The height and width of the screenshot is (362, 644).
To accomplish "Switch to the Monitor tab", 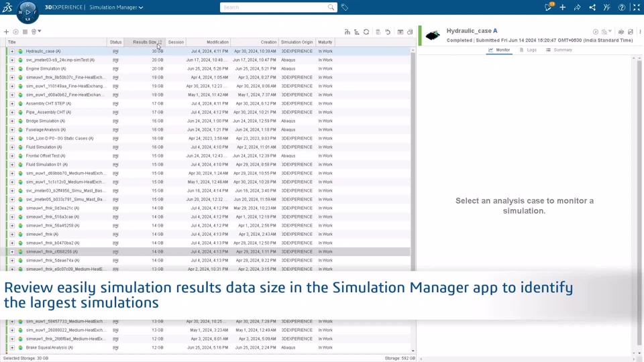I will (x=499, y=50).
